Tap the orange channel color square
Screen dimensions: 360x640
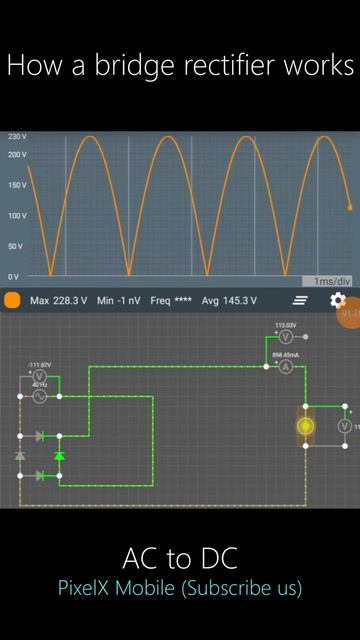pos(12,301)
